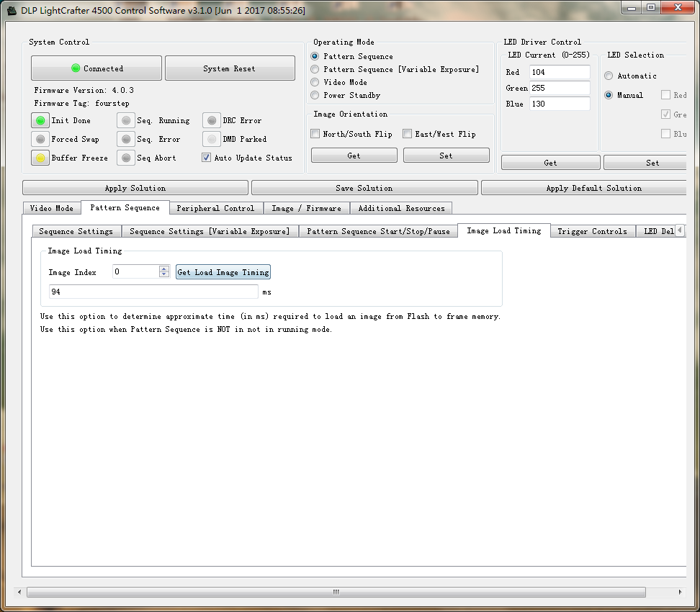Open the Image / Firmware tab
Screen dimensions: 700x612
click(x=306, y=208)
